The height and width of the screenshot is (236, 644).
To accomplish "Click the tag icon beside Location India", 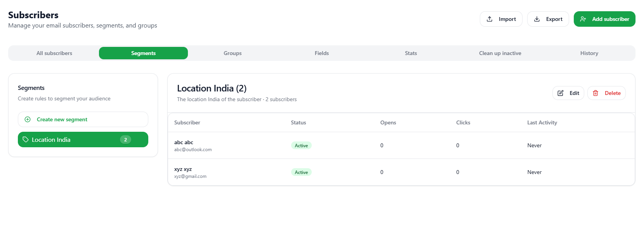I will [x=26, y=140].
